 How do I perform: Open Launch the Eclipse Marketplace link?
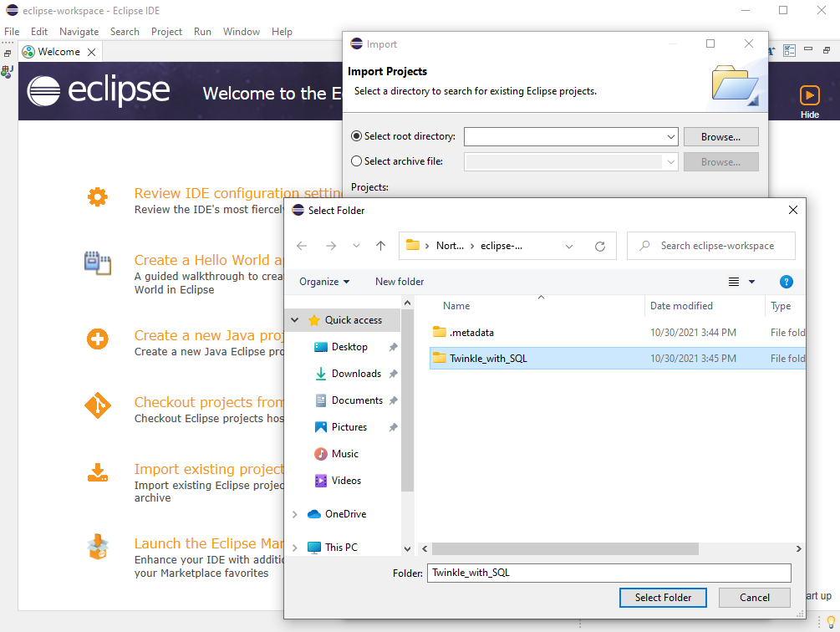(x=208, y=543)
